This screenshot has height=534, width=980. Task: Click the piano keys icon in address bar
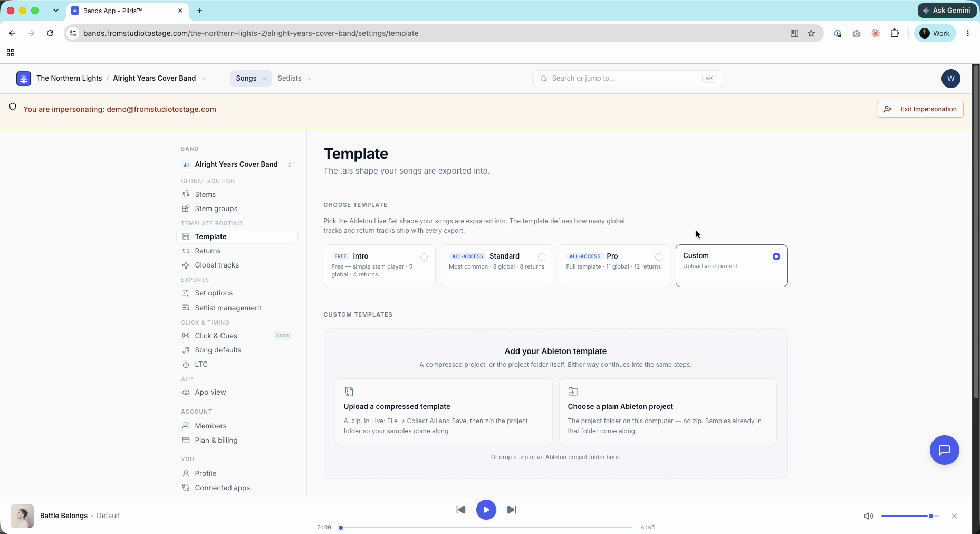pyautogui.click(x=794, y=33)
